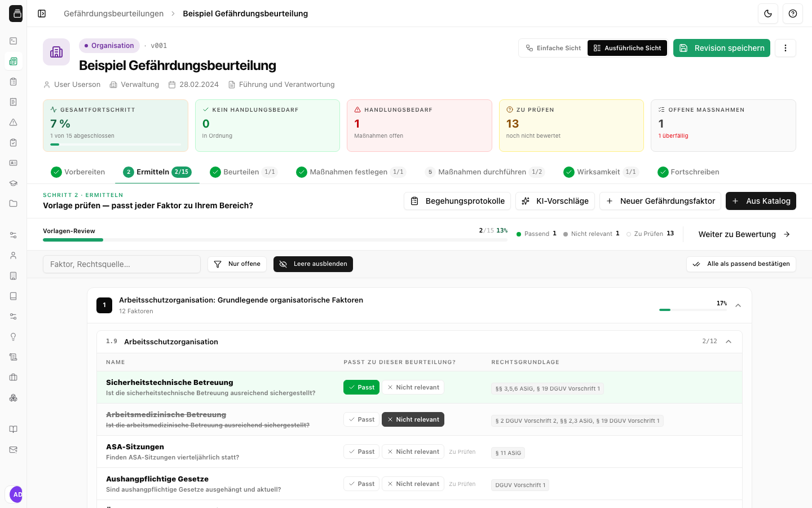Open the Beurteilen step tab
812x508 pixels.
[x=244, y=172]
